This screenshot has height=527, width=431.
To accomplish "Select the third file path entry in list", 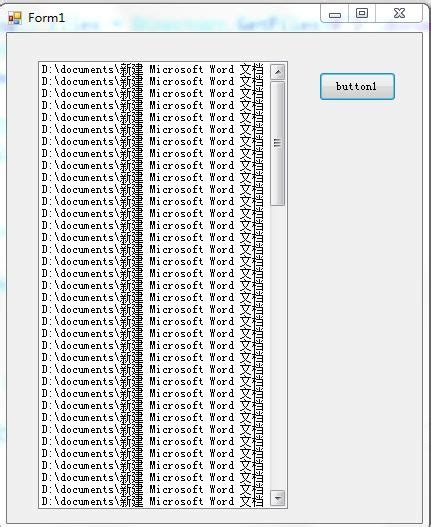I will (155, 94).
